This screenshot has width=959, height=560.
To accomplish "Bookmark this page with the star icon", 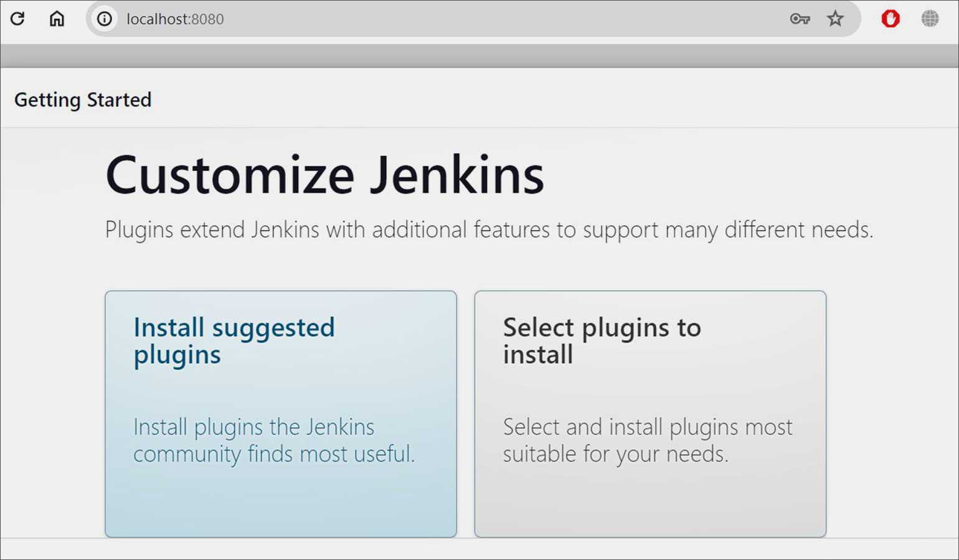I will (x=835, y=19).
